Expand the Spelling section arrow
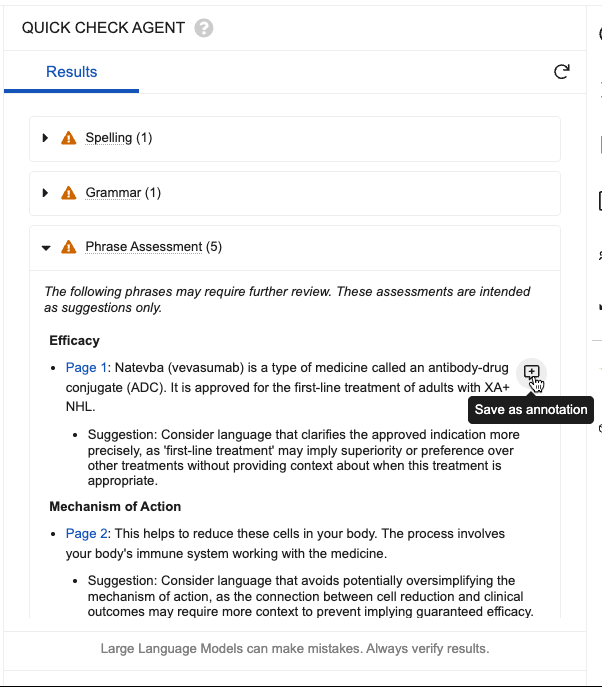602x687 pixels. [x=46, y=138]
